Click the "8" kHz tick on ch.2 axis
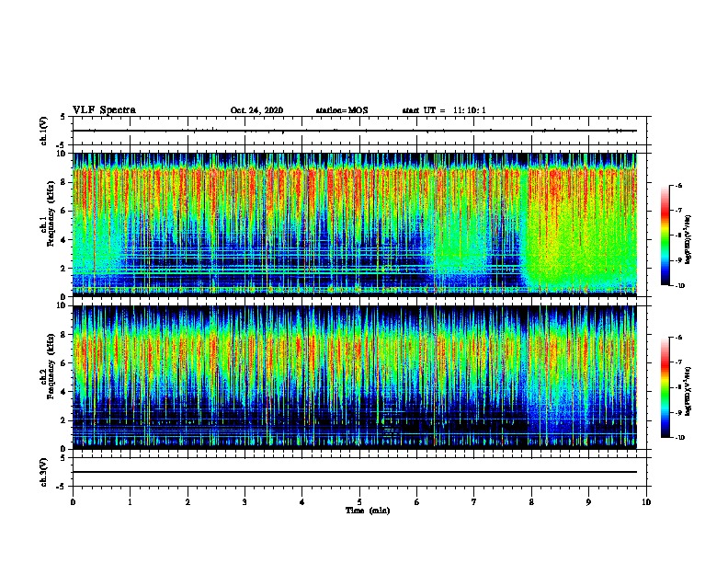Image resolution: width=728 pixels, height=563 pixels. coord(63,335)
